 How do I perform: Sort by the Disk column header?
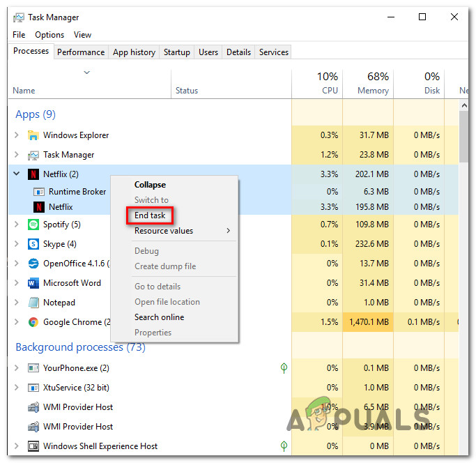coord(420,83)
